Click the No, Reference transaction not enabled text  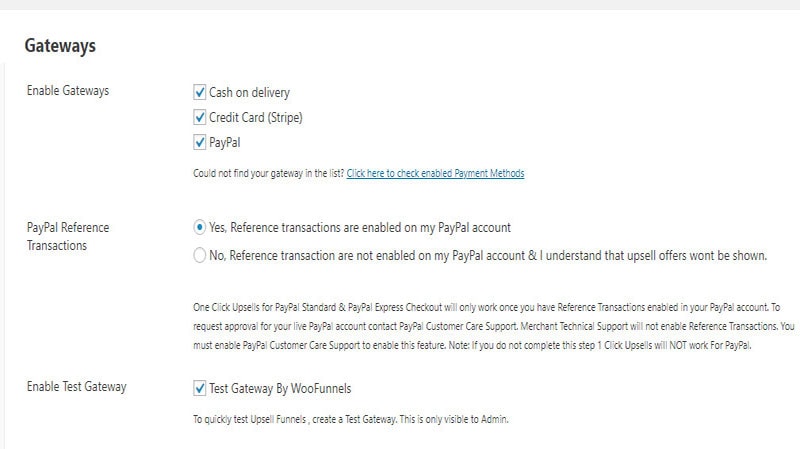[488, 255]
